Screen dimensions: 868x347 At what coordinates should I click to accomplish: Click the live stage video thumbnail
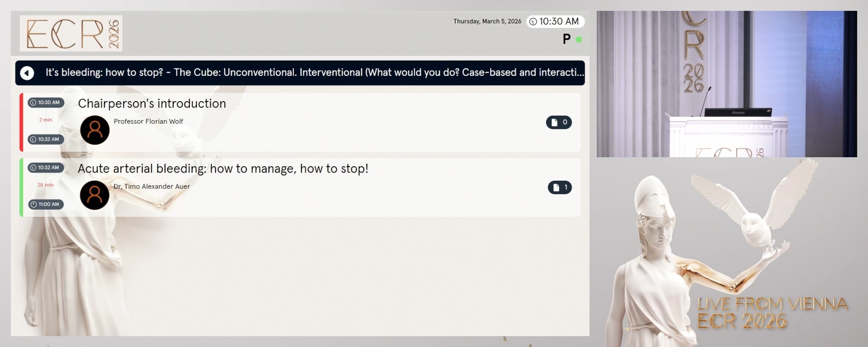pos(726,84)
